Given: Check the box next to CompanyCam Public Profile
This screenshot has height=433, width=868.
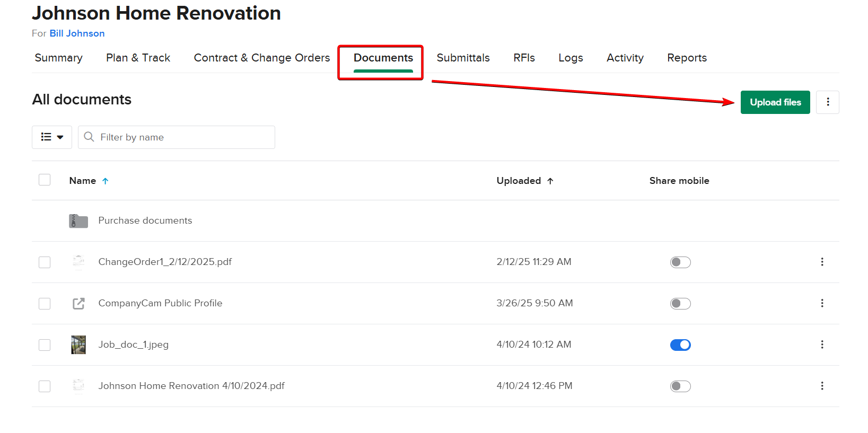Looking at the screenshot, I should [x=45, y=304].
